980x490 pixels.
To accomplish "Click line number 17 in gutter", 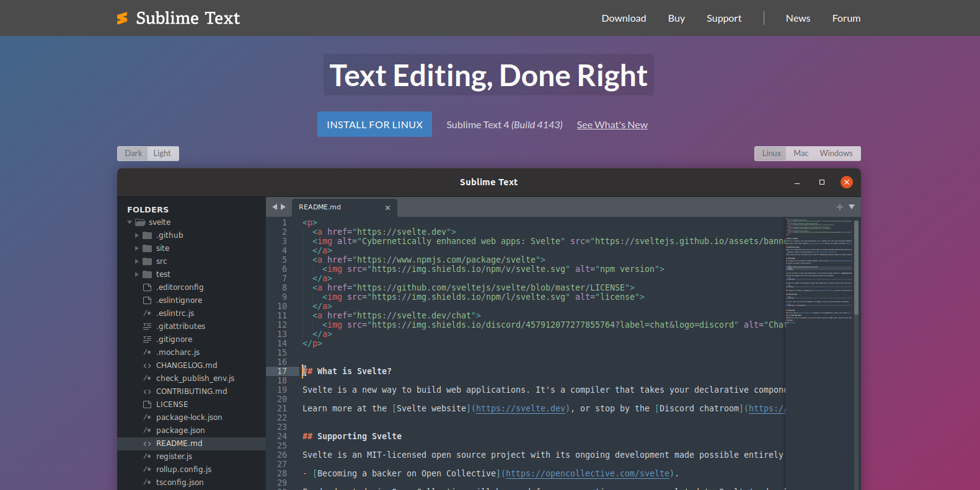I will coord(282,372).
